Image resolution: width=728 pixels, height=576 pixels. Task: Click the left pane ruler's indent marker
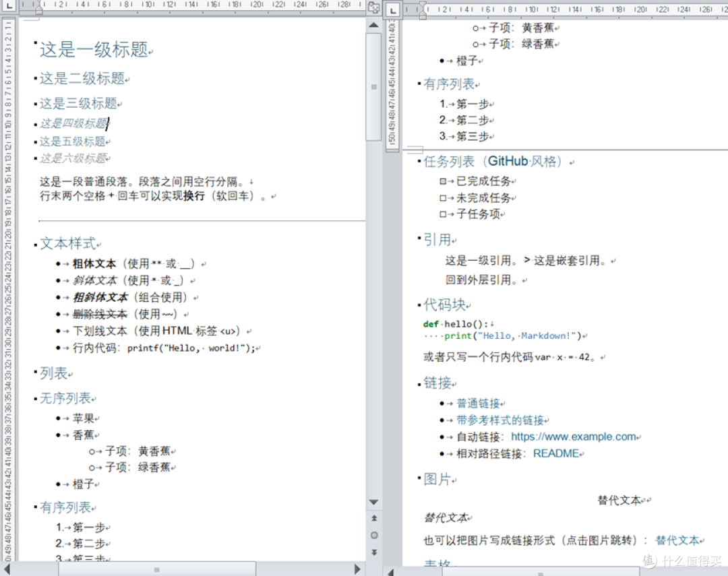[x=39, y=8]
